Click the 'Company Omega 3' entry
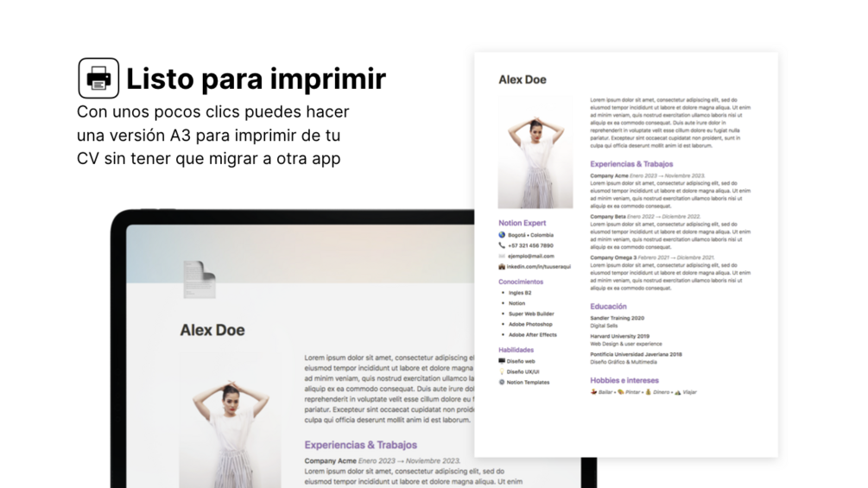Viewport: 868px width, 488px height. 652,258
